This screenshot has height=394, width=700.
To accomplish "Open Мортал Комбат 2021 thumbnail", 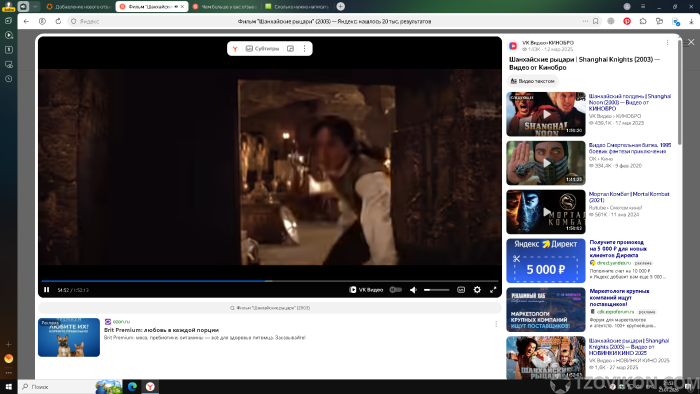I will tap(546, 212).
